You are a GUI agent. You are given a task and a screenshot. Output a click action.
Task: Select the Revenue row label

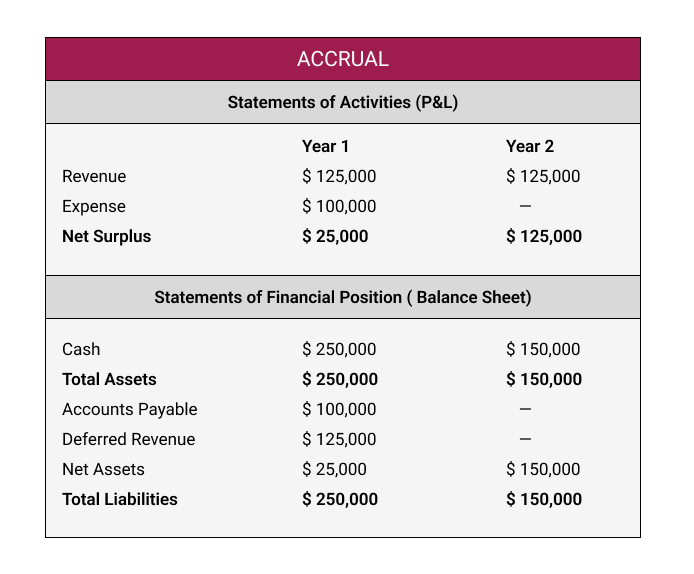tap(94, 176)
